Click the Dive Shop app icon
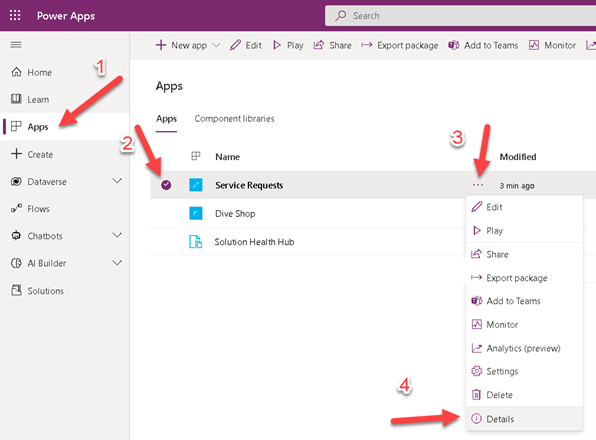Image resolution: width=596 pixels, height=440 pixels. pos(196,213)
